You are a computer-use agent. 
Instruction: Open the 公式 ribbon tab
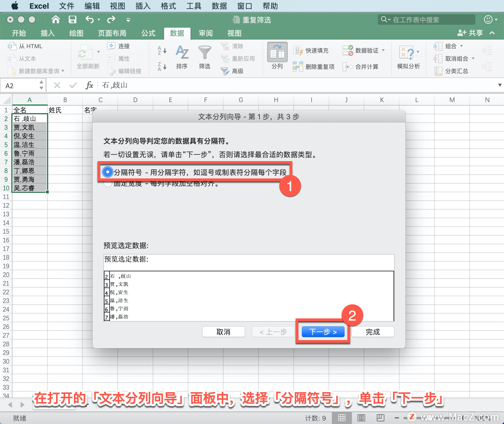click(x=148, y=33)
